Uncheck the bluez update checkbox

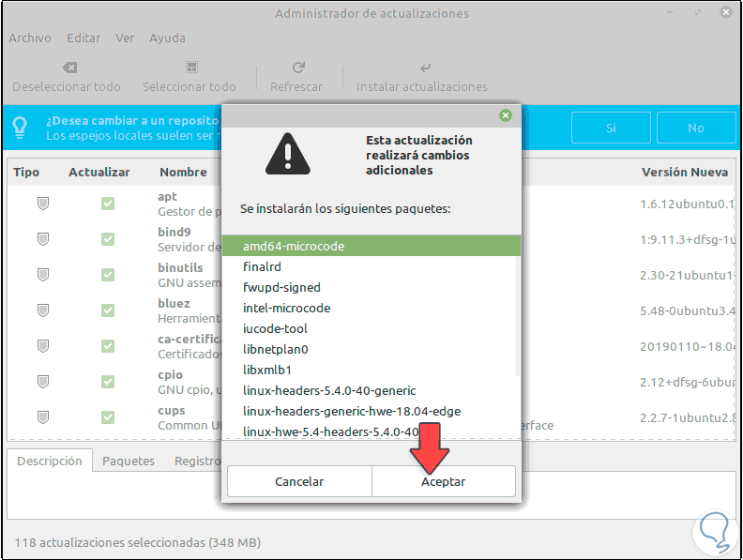[x=108, y=310]
